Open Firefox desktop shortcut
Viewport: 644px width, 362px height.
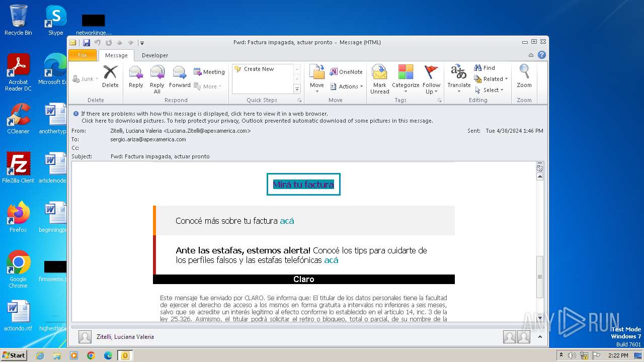pos(18,217)
